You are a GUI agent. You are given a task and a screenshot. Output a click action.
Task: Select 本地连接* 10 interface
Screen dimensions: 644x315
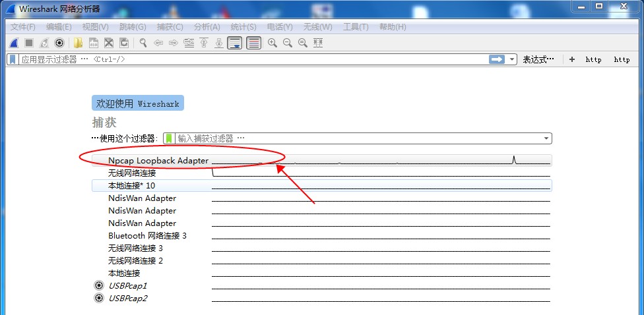point(321,185)
